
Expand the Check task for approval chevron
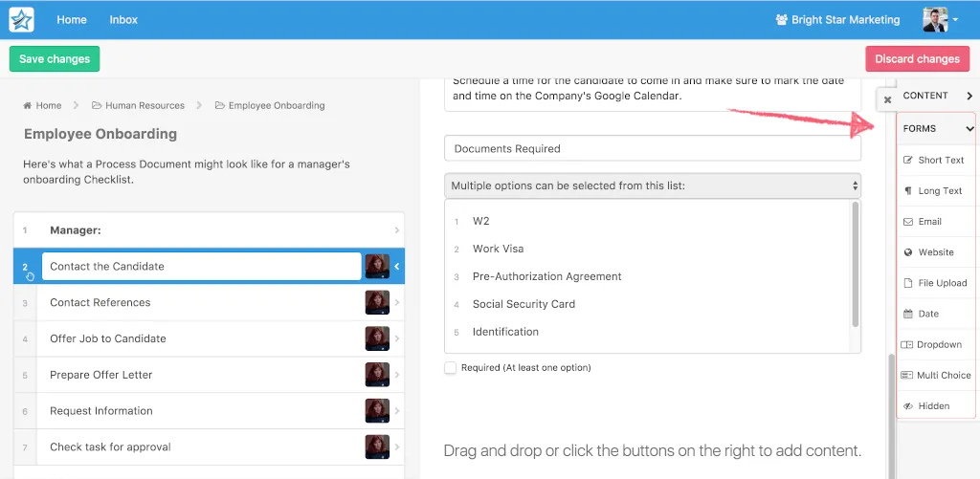pyautogui.click(x=397, y=447)
